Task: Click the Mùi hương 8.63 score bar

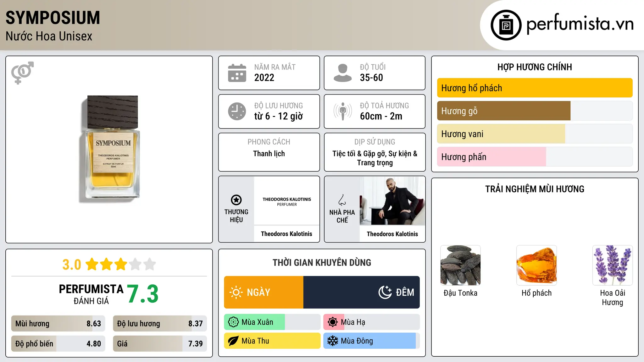Action: (x=58, y=324)
